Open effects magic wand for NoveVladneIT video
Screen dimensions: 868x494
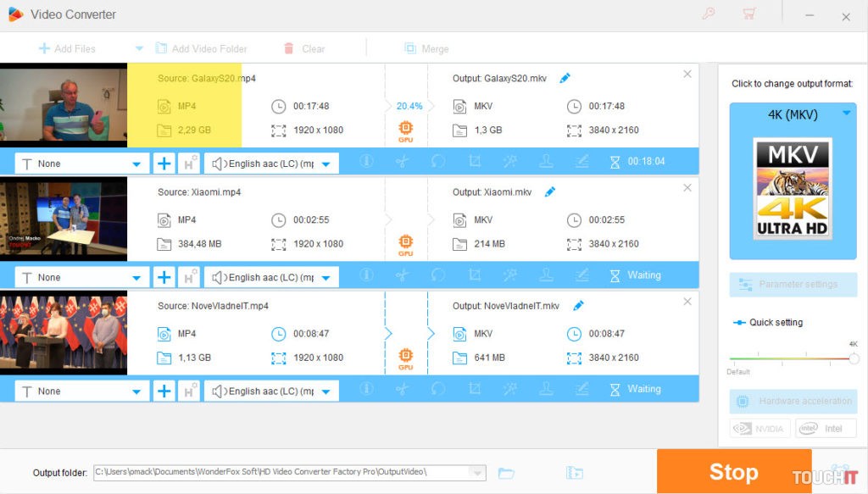510,389
